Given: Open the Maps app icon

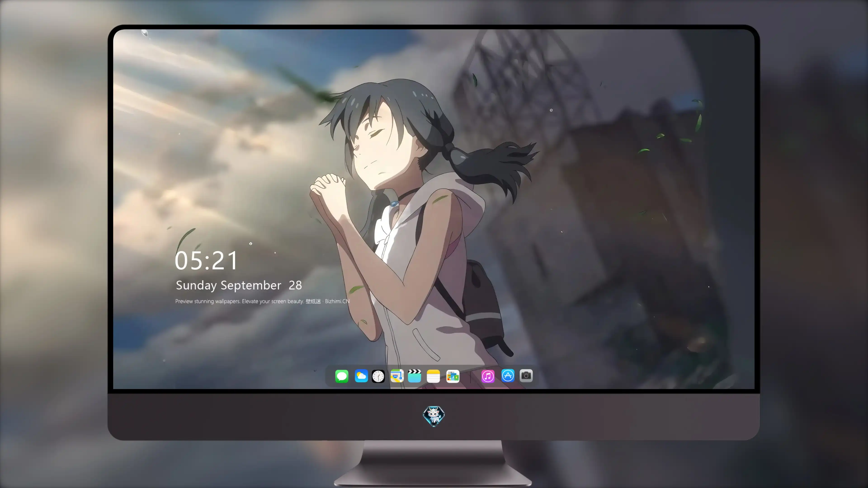Looking at the screenshot, I should click(397, 376).
